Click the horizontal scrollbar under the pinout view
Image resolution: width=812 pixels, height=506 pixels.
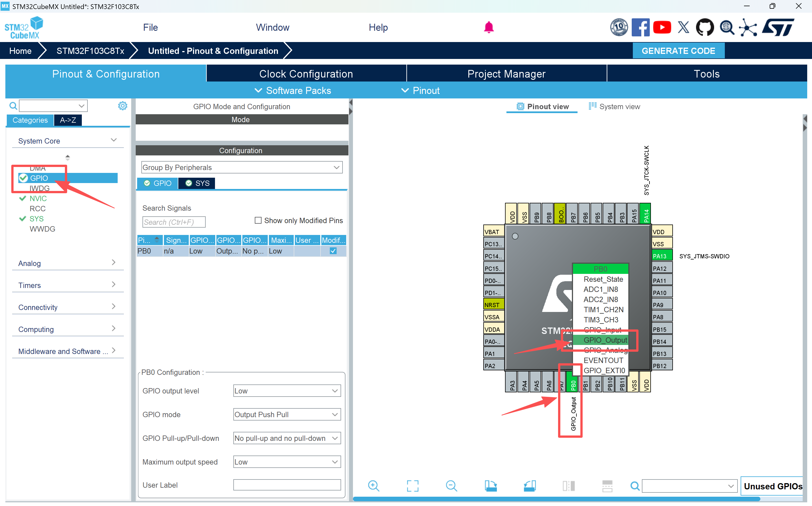pyautogui.click(x=557, y=499)
